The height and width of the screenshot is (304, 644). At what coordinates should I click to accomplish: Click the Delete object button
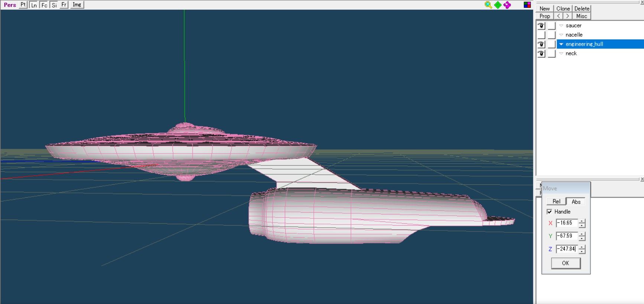click(582, 9)
